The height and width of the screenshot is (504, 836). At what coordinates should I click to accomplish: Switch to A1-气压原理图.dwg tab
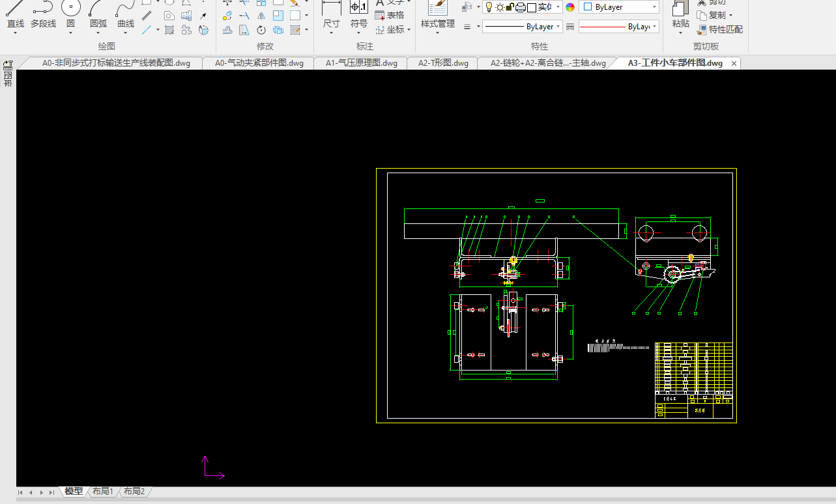click(x=361, y=63)
